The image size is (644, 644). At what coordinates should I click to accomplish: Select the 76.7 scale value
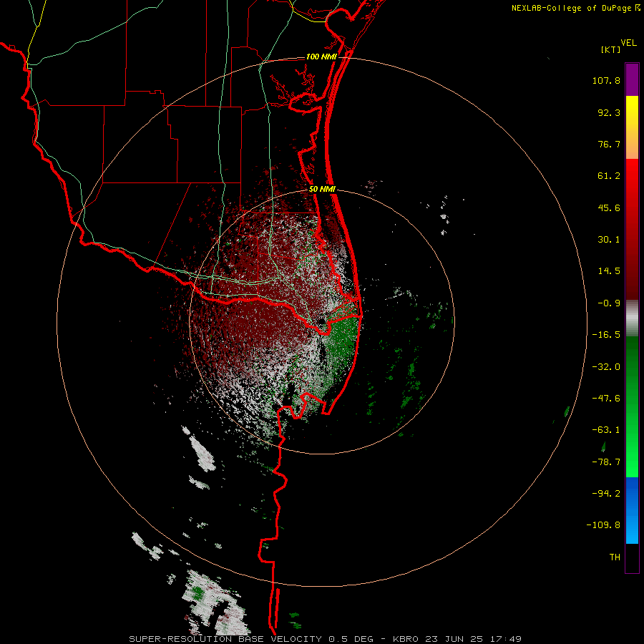(609, 144)
